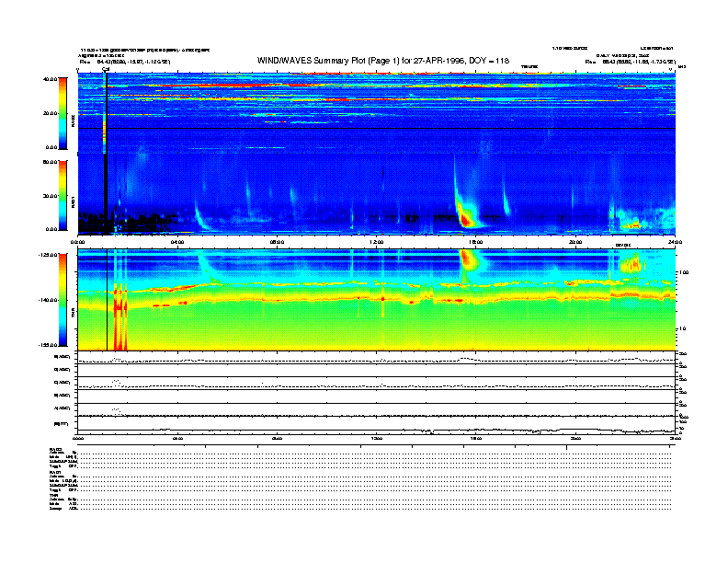Click the -140.00 tick on the TNR color scale

[x=48, y=300]
